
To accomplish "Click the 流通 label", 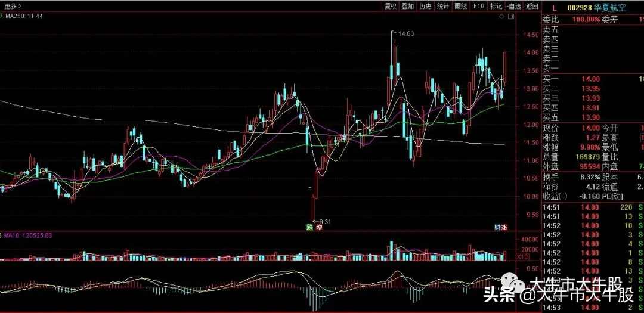I will [x=610, y=187].
